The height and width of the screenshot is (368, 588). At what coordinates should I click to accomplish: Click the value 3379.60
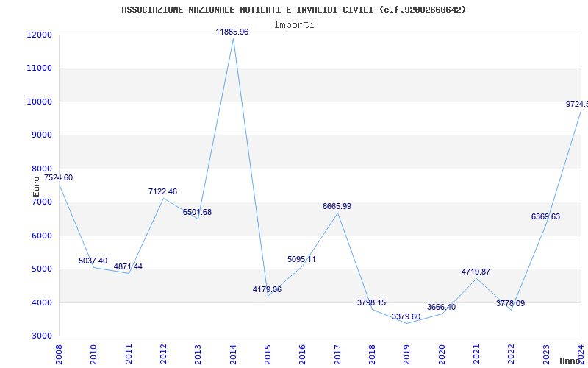click(x=406, y=316)
